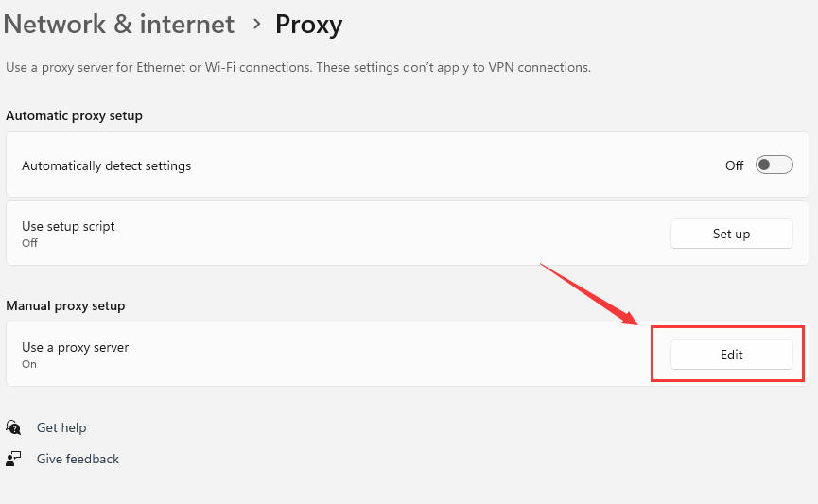Select the Automatically detect settings label
818x504 pixels.
click(107, 165)
